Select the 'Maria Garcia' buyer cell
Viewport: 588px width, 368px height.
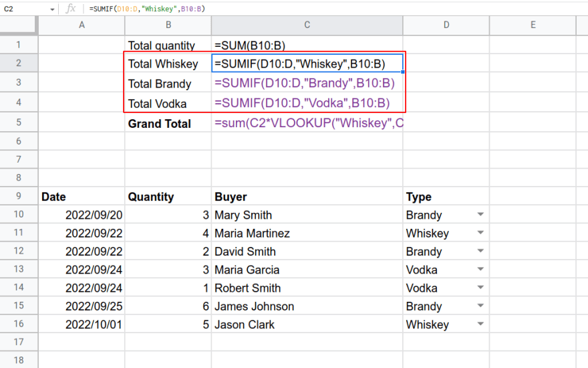coord(307,270)
